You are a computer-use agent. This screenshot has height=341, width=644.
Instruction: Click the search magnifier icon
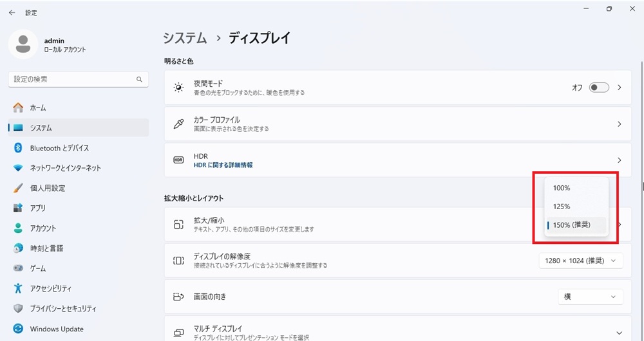(140, 79)
